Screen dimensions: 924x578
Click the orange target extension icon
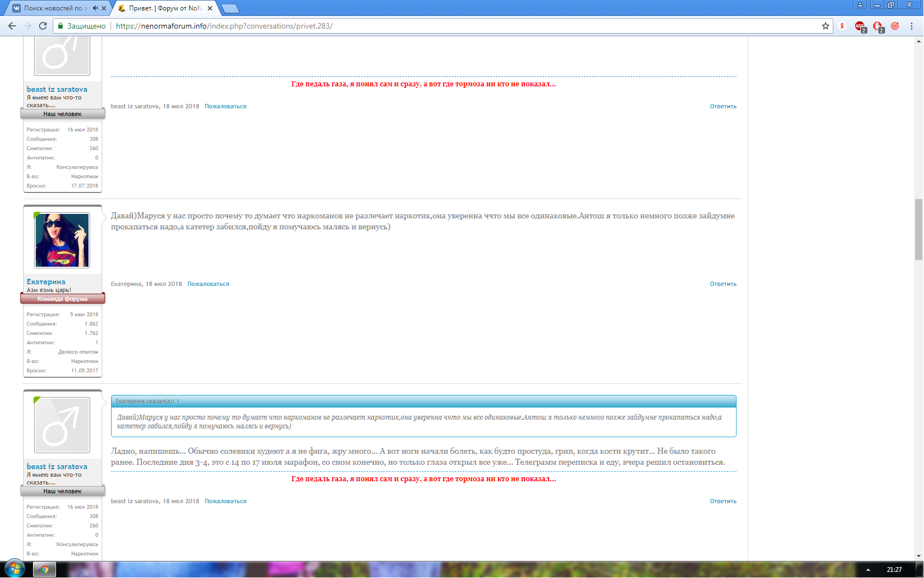click(895, 26)
